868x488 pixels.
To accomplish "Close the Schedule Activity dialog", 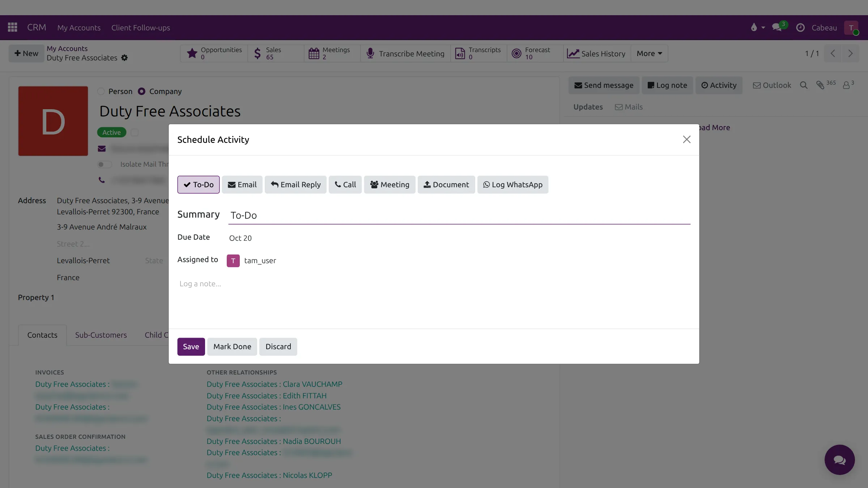I will (686, 140).
